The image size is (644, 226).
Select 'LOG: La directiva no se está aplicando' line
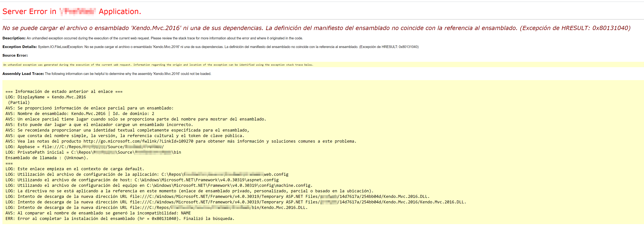(x=189, y=191)
